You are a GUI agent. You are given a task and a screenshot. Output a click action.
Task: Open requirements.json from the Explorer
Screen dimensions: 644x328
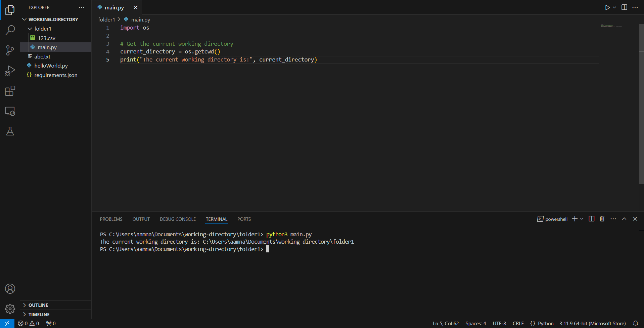click(x=55, y=75)
